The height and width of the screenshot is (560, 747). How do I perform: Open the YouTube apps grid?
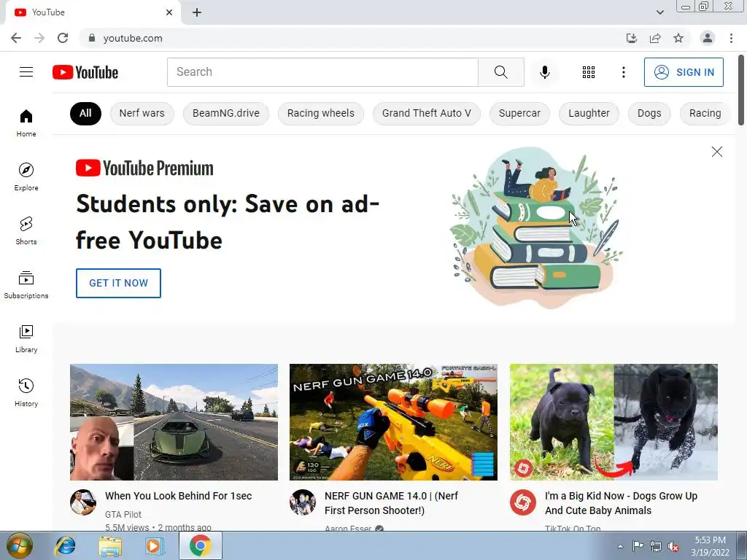click(589, 72)
